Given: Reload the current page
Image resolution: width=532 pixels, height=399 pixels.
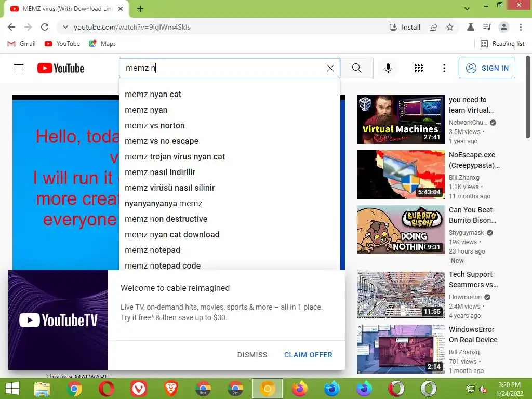Looking at the screenshot, I should 45,27.
